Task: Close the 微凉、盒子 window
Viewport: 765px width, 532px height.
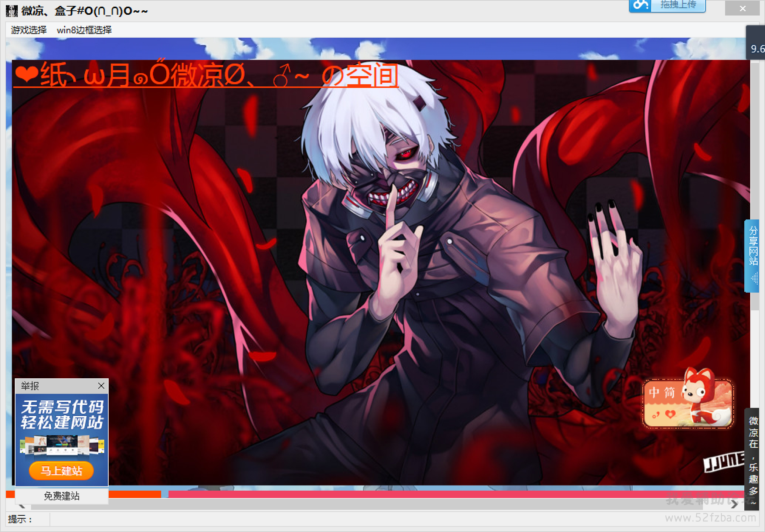Action: (742, 8)
